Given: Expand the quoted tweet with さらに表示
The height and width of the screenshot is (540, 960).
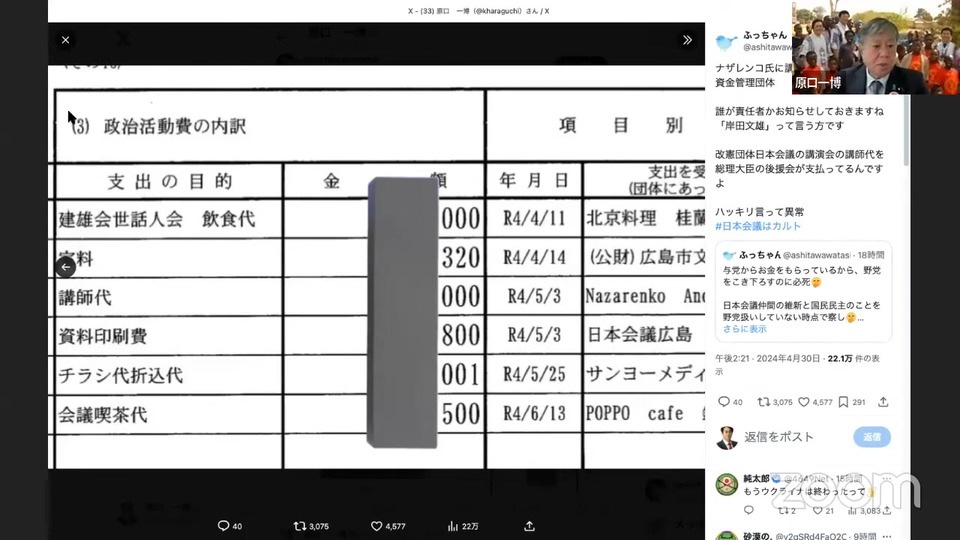Looking at the screenshot, I should click(x=744, y=329).
